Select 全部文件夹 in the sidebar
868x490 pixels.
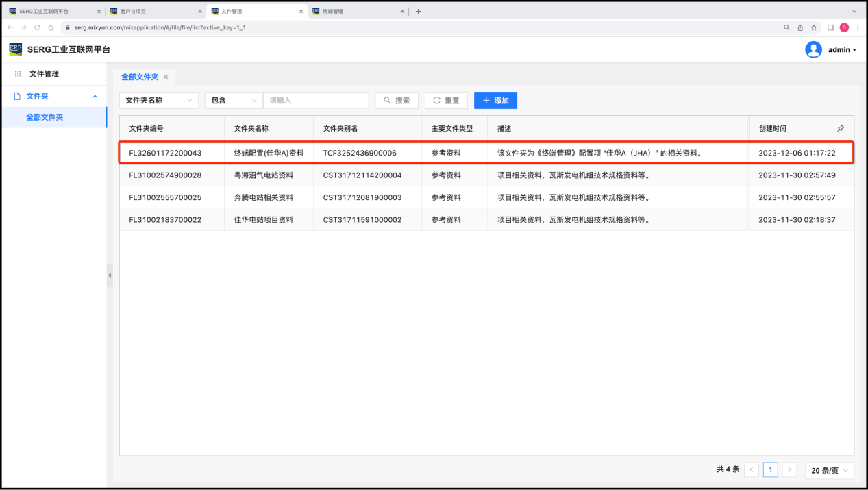[45, 117]
